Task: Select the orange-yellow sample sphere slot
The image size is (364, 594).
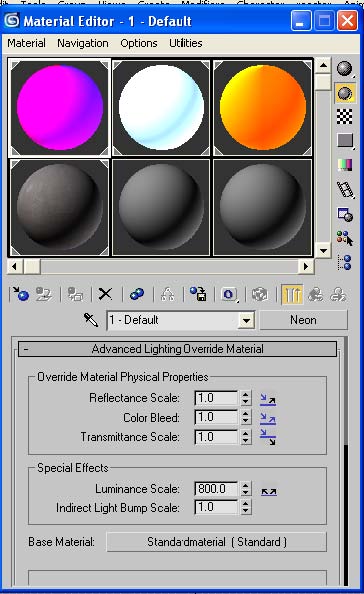Action: (x=263, y=108)
